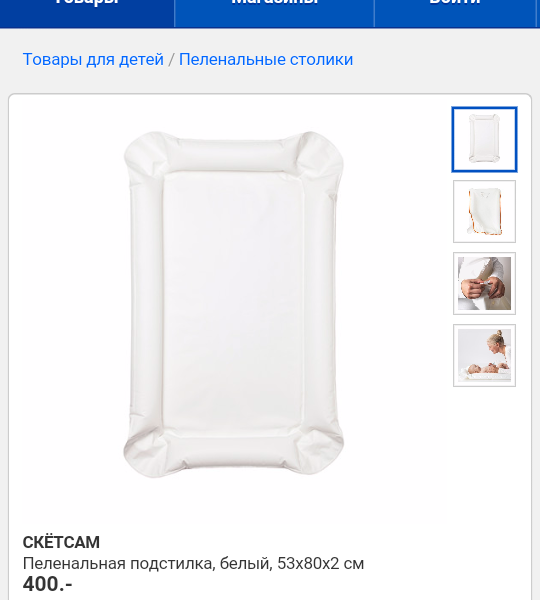The height and width of the screenshot is (600, 540).
Task: Click the large changing pad product image
Action: point(233,304)
